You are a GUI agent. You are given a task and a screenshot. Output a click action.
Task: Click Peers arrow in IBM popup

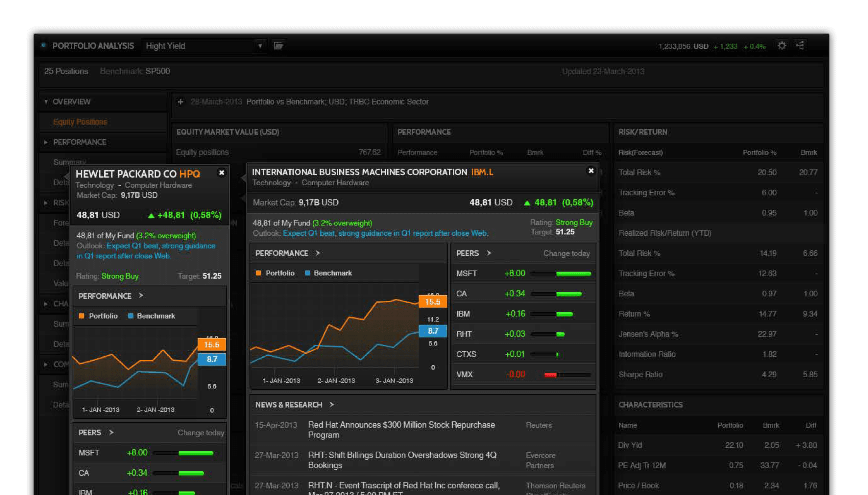pos(489,253)
